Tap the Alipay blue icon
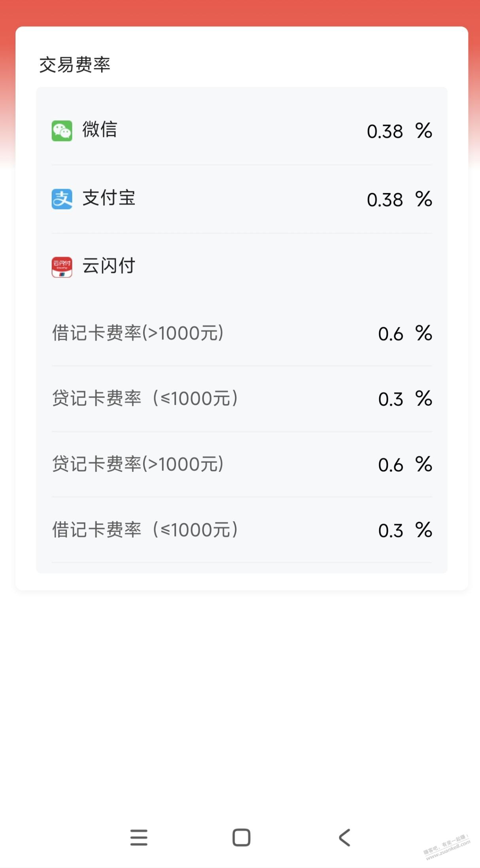Image resolution: width=480 pixels, height=868 pixels. click(x=62, y=199)
